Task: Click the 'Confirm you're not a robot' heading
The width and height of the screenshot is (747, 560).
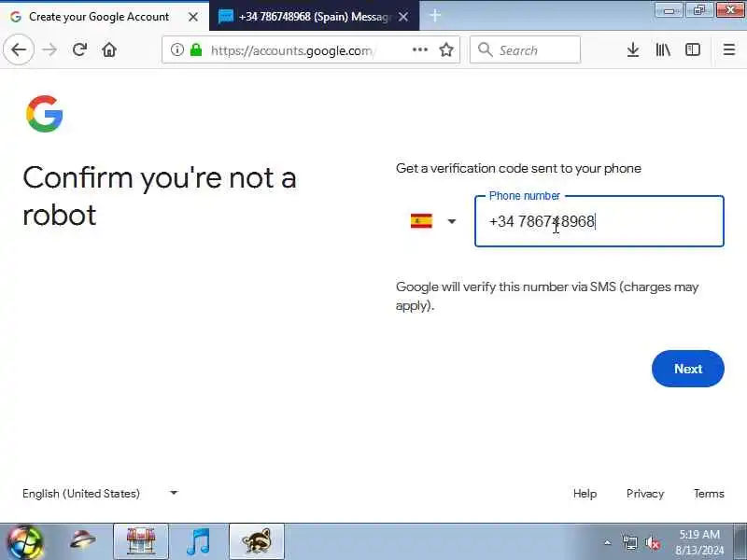Action: pos(160,196)
